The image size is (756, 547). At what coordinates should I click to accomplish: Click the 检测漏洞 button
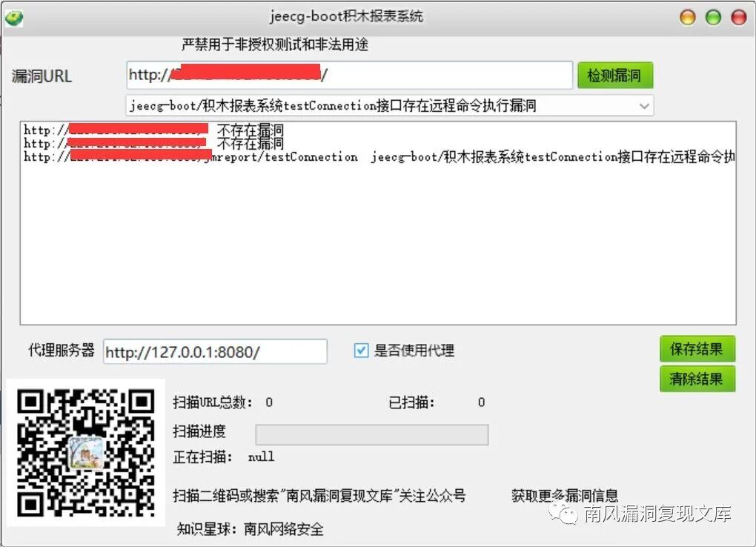[615, 76]
